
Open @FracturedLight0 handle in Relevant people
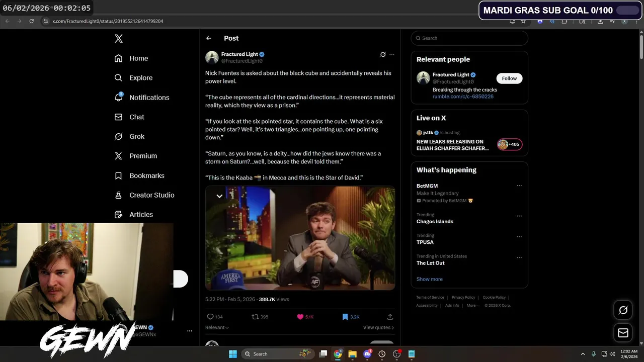[x=453, y=81]
